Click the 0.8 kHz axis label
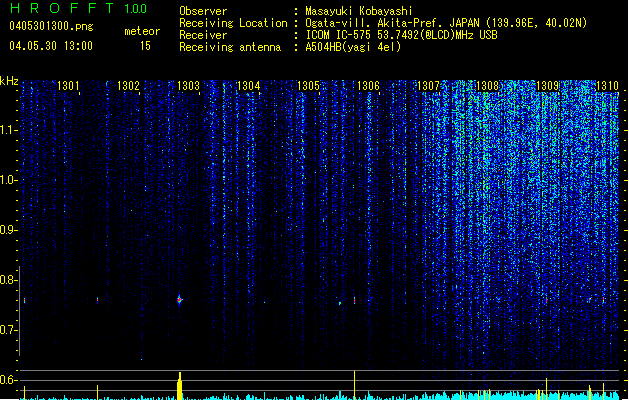 pyautogui.click(x=8, y=280)
